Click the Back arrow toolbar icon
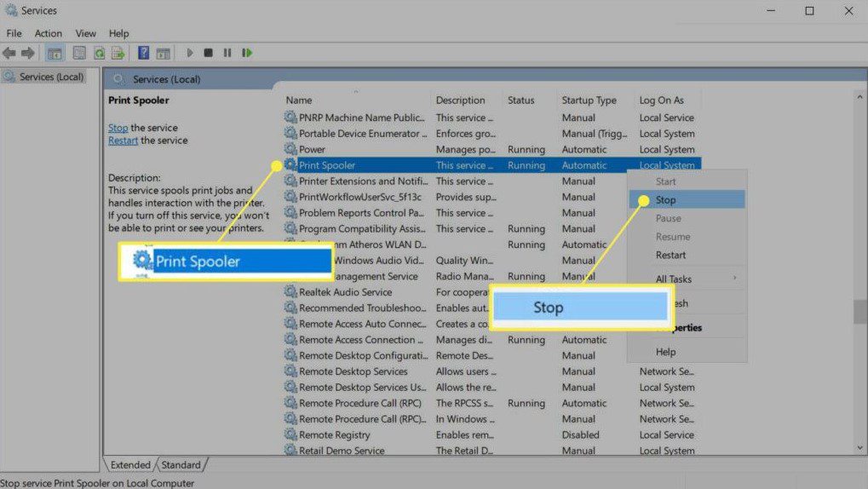 (9, 53)
